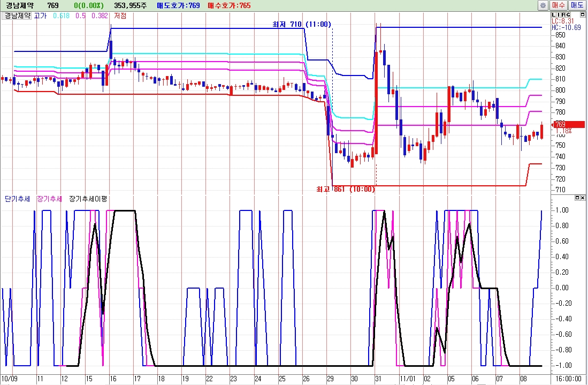
Task: Click the 경남제약 stock name button
Action: pos(18,16)
